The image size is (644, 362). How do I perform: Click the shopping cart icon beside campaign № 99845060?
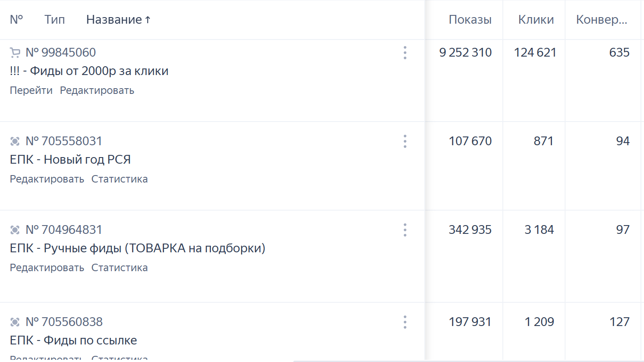[x=14, y=52]
